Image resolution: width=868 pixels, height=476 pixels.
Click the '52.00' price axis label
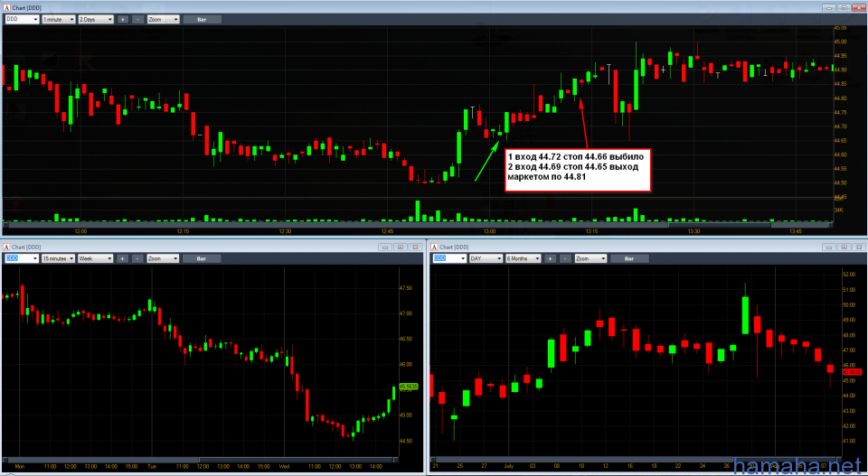pos(849,275)
